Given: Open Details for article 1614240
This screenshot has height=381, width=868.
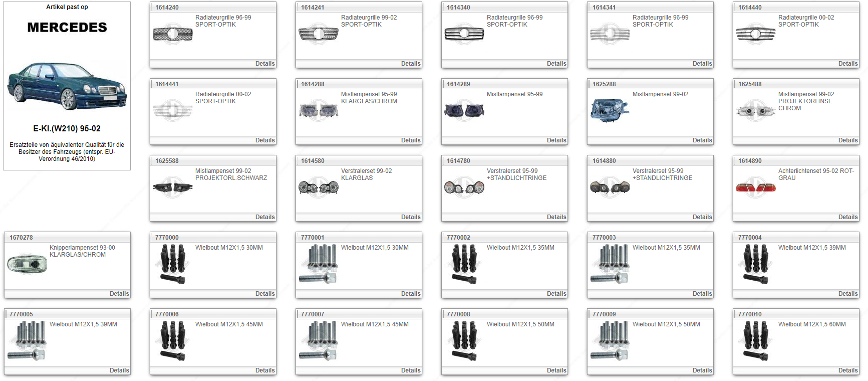Looking at the screenshot, I should pos(265,64).
